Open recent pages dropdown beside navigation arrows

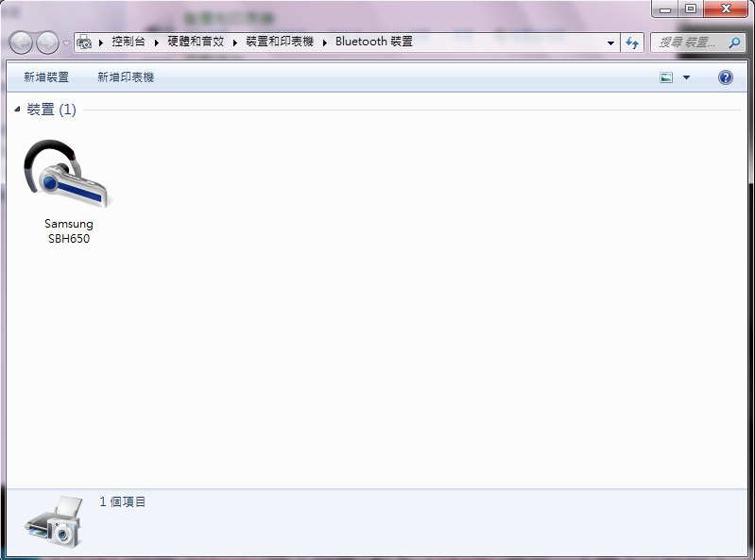66,43
